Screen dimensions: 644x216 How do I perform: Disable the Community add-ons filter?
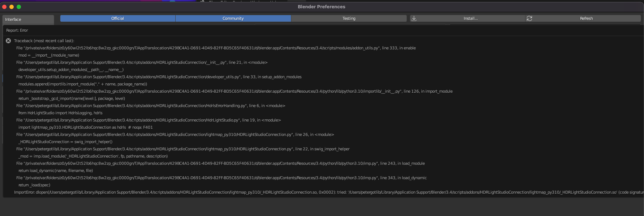[233, 18]
